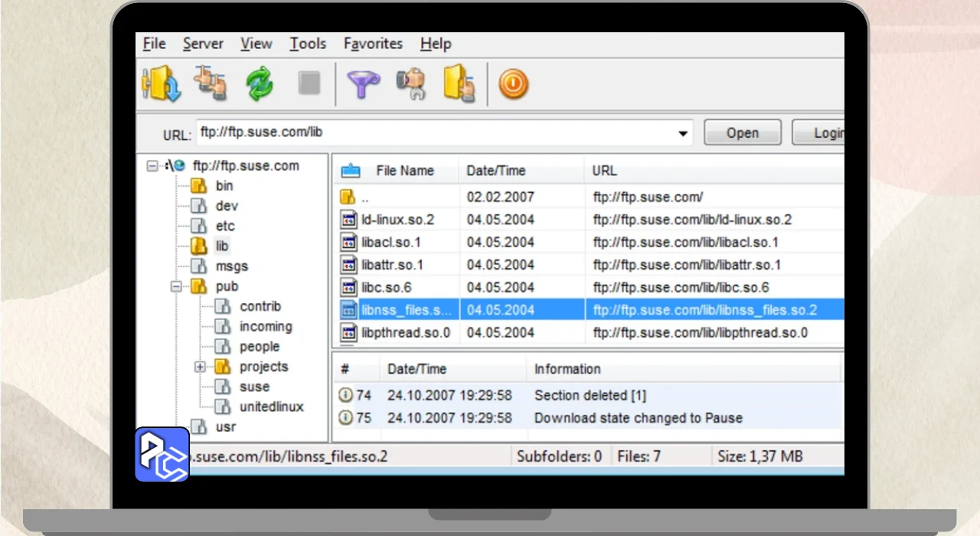Viewport: 980px width, 536px height.
Task: Expand the projects folder in tree
Action: coord(201,367)
